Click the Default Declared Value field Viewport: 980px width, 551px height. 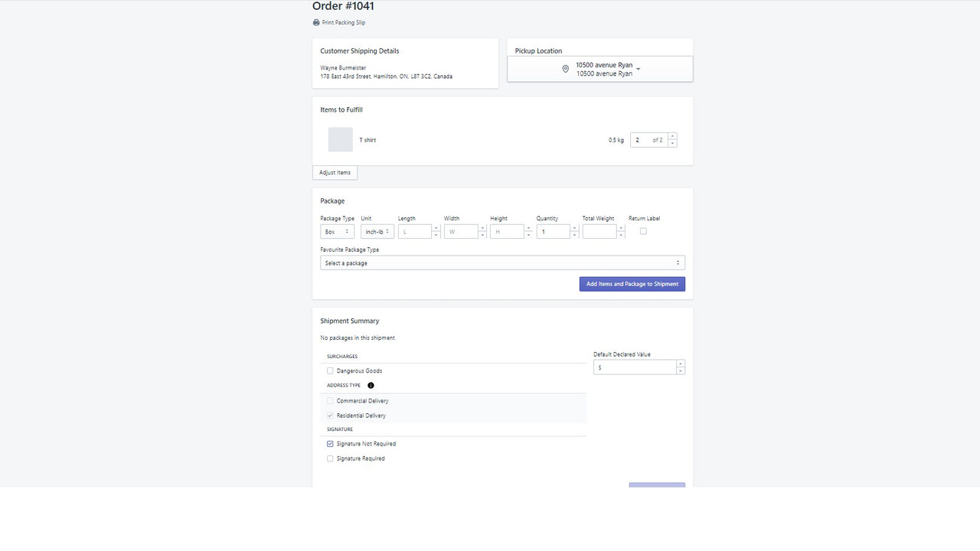click(634, 367)
